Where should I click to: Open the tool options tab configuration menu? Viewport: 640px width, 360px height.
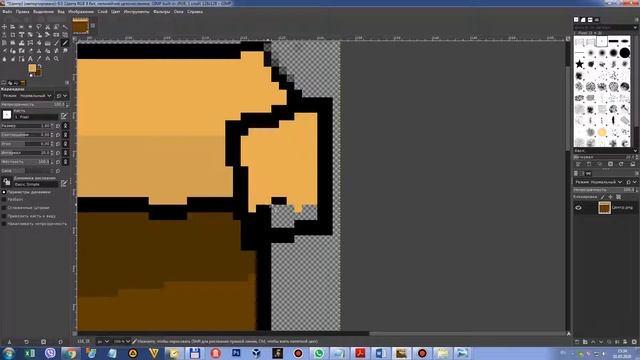coord(67,83)
